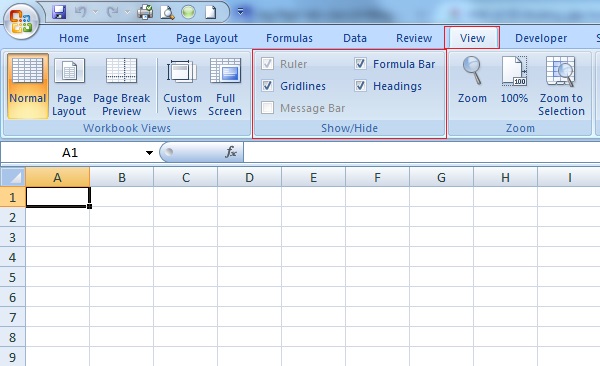600x366 pixels.
Task: Click the Redo arrow in Quick Access Toolbar
Action: coord(113,12)
